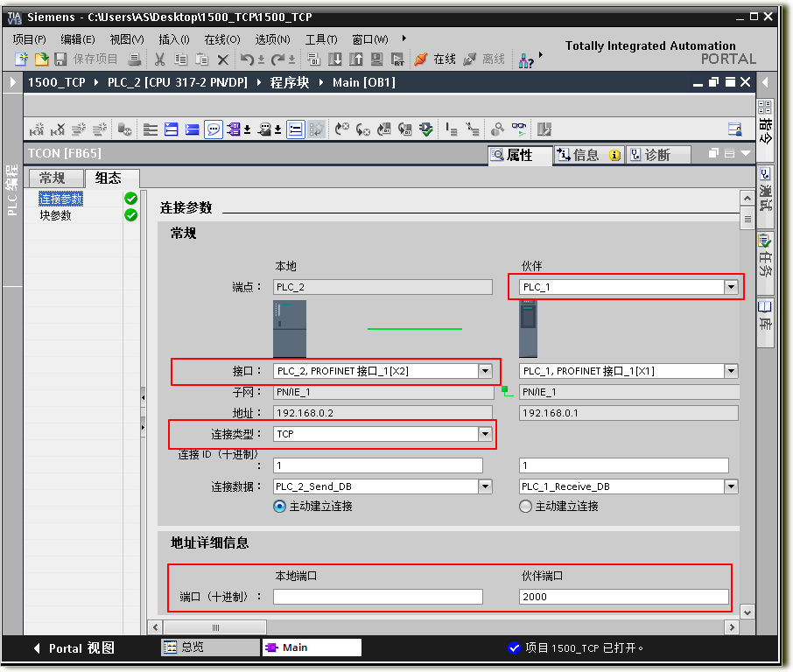The height and width of the screenshot is (672, 793).
Task: Click the Copy icon in main toolbar
Action: (x=180, y=59)
